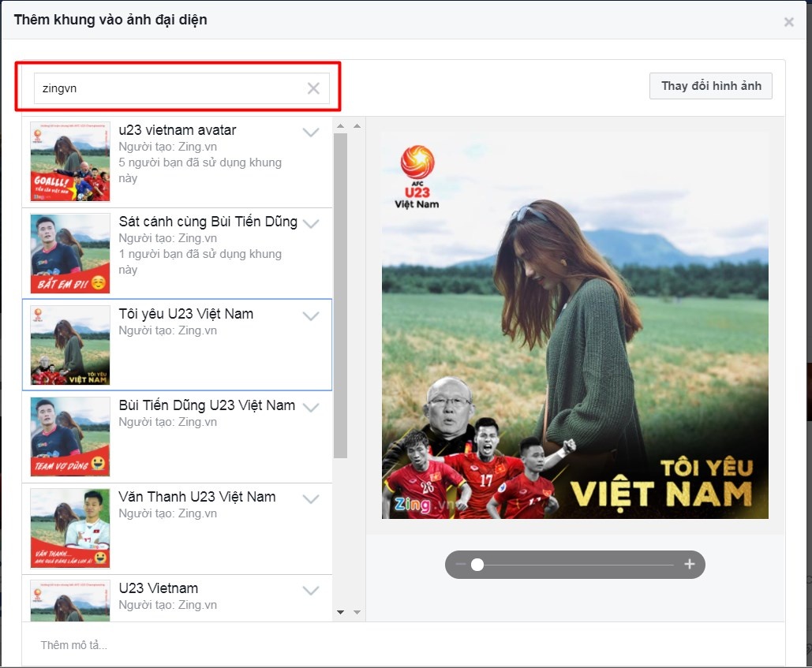Clear the zingvn search text with the X
This screenshot has height=668, width=812.
pos(312,88)
